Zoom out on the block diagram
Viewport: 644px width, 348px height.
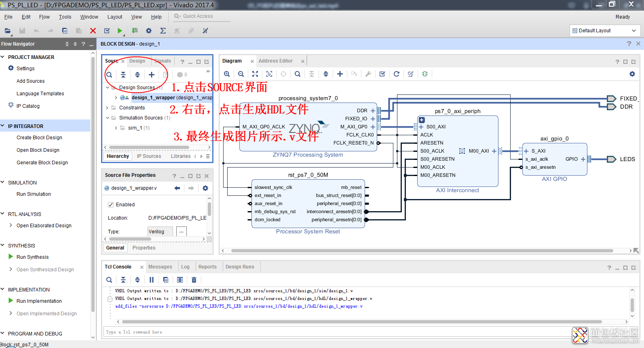click(241, 74)
